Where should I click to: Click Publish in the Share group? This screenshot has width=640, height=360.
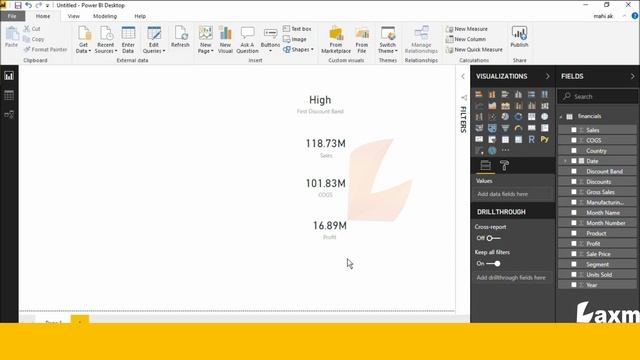pyautogui.click(x=519, y=37)
